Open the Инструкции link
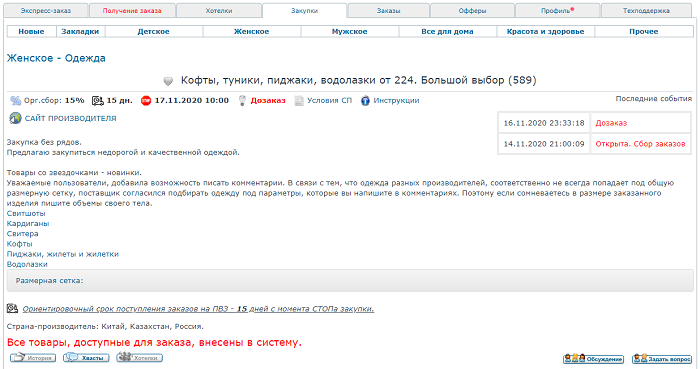This screenshot has height=369, width=700. (396, 101)
